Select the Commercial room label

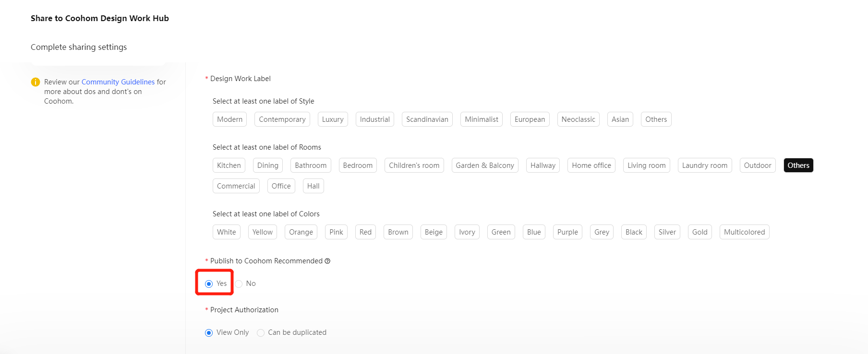tap(236, 186)
